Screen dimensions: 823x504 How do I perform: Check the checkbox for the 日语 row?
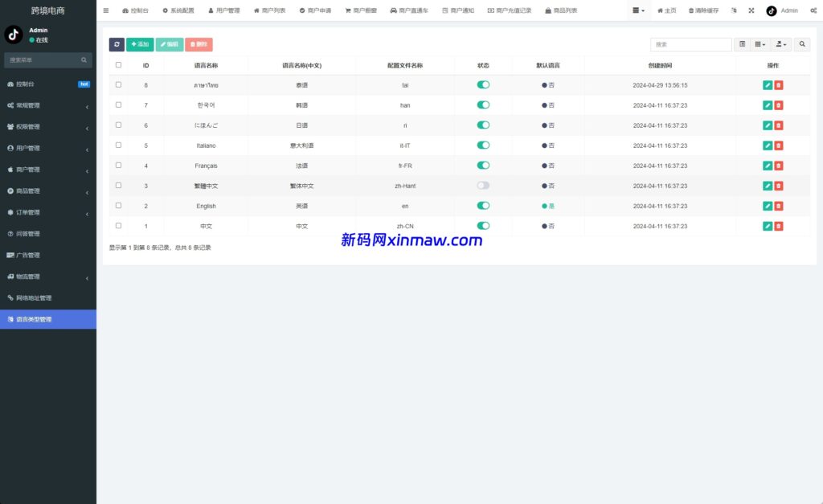[117, 125]
